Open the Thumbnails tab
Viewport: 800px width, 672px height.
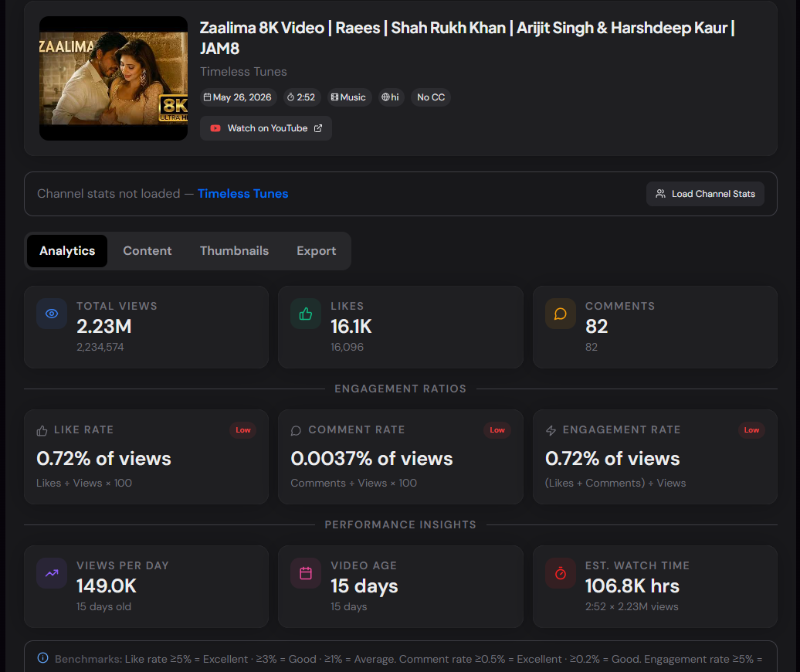pyautogui.click(x=234, y=251)
